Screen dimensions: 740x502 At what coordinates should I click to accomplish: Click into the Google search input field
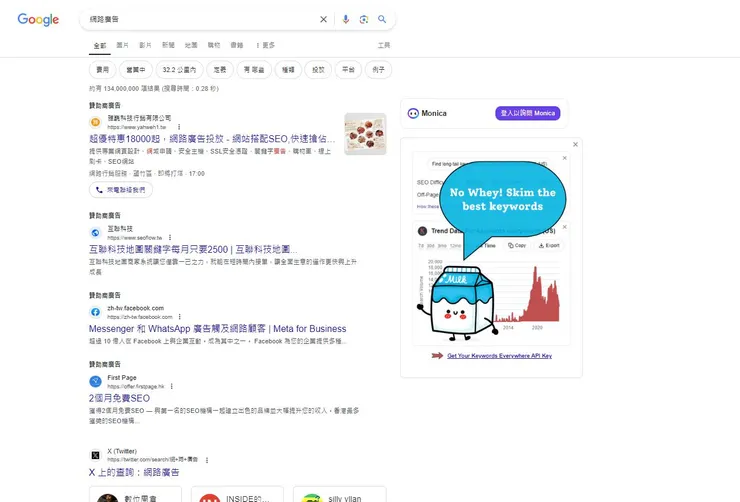point(201,19)
